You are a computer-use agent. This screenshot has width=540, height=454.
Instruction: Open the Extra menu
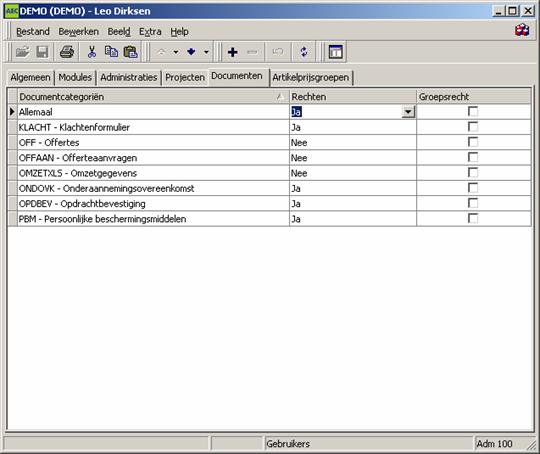point(150,32)
